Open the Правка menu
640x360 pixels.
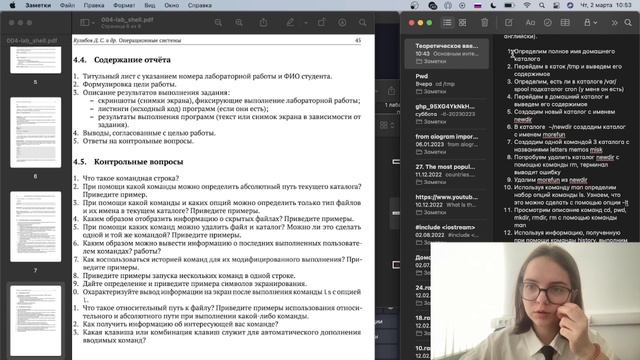tap(94, 5)
